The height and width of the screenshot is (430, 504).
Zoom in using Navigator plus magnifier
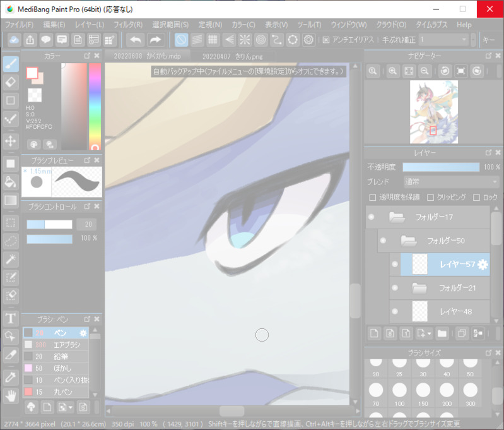392,71
